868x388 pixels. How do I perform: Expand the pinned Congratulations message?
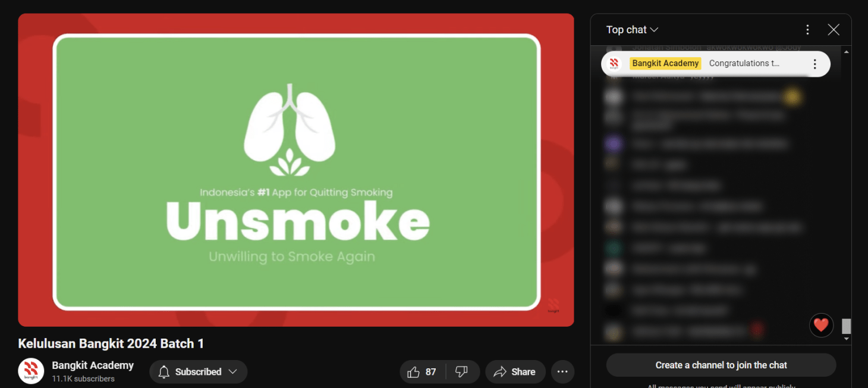[744, 64]
